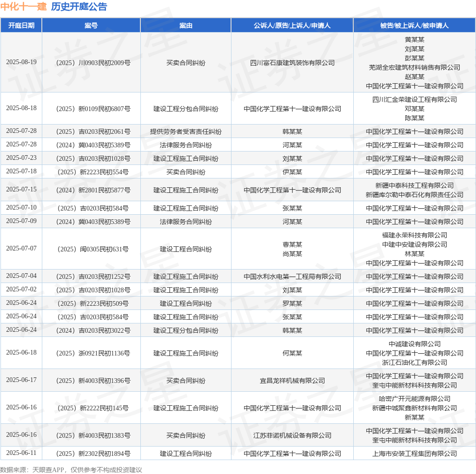476x474 pixels.
Task: Click plaintiff 何某某
Action: coord(292,353)
